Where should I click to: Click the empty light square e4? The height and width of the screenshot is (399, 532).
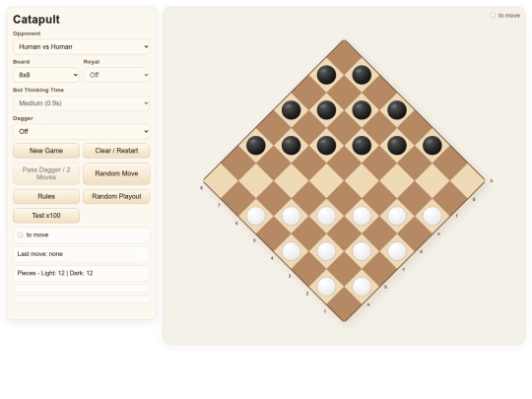point(362,180)
